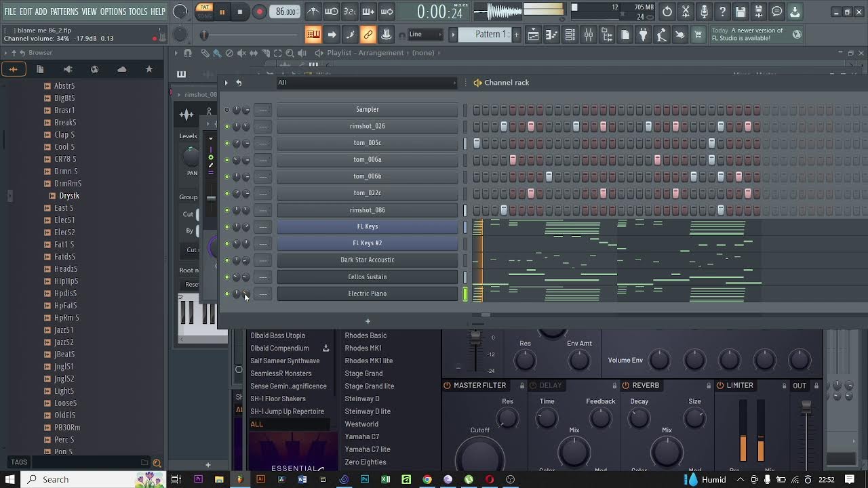Click the red record button
Screen dimensions: 868x488
pyautogui.click(x=259, y=12)
